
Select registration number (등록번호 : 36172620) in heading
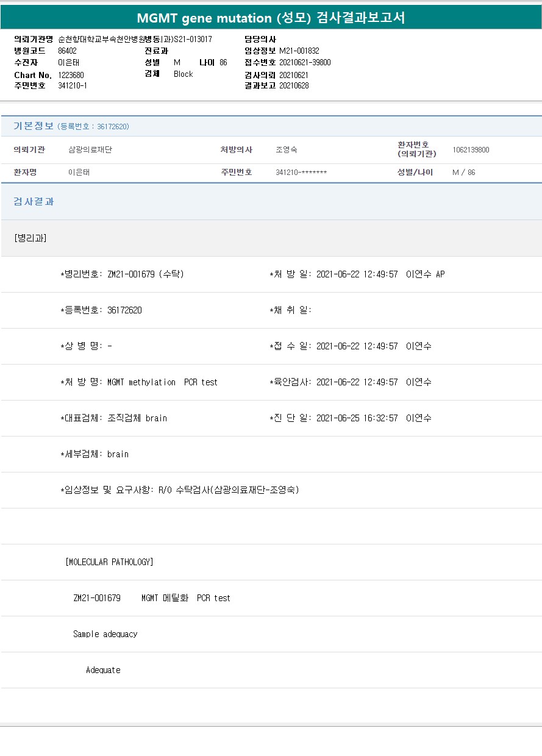pos(93,127)
